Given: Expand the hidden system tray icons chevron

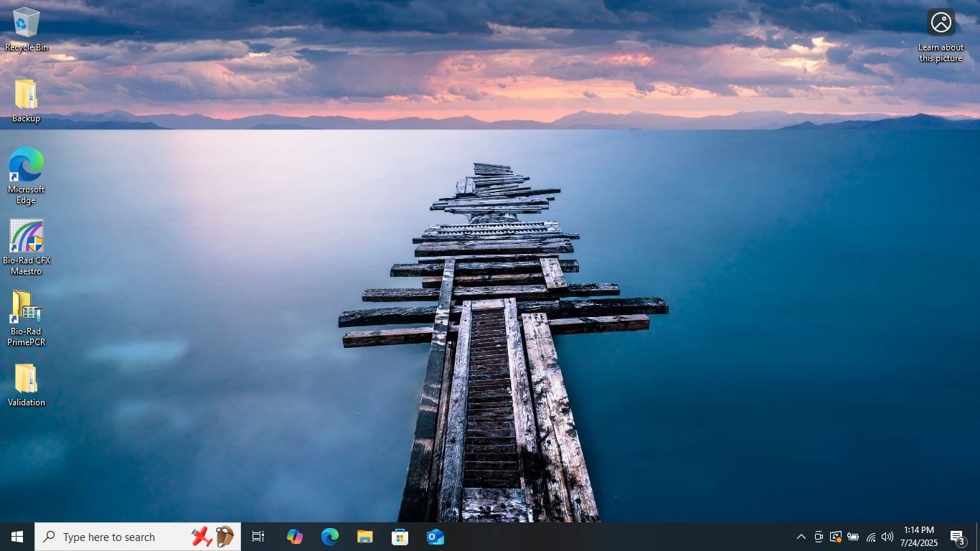Looking at the screenshot, I should pos(801,537).
